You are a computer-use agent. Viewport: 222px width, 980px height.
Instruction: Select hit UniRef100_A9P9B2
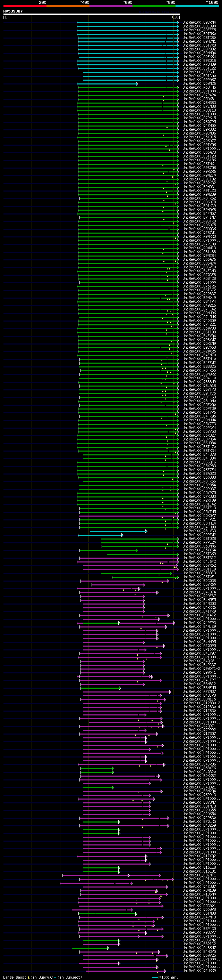click(199, 49)
